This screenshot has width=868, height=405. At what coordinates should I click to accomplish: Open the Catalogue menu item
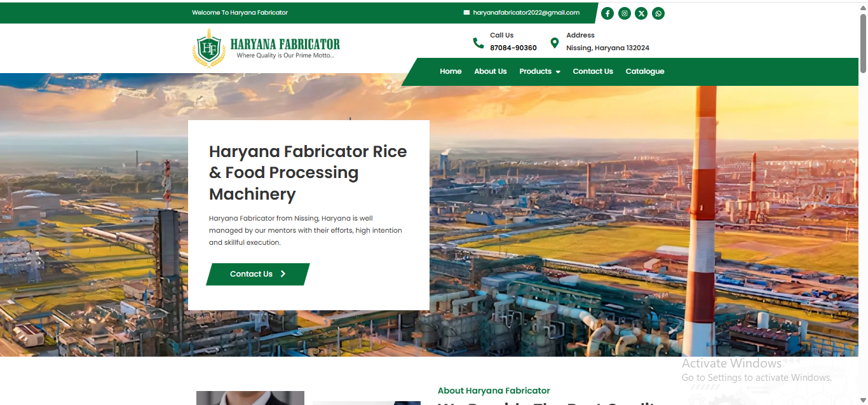[645, 71]
